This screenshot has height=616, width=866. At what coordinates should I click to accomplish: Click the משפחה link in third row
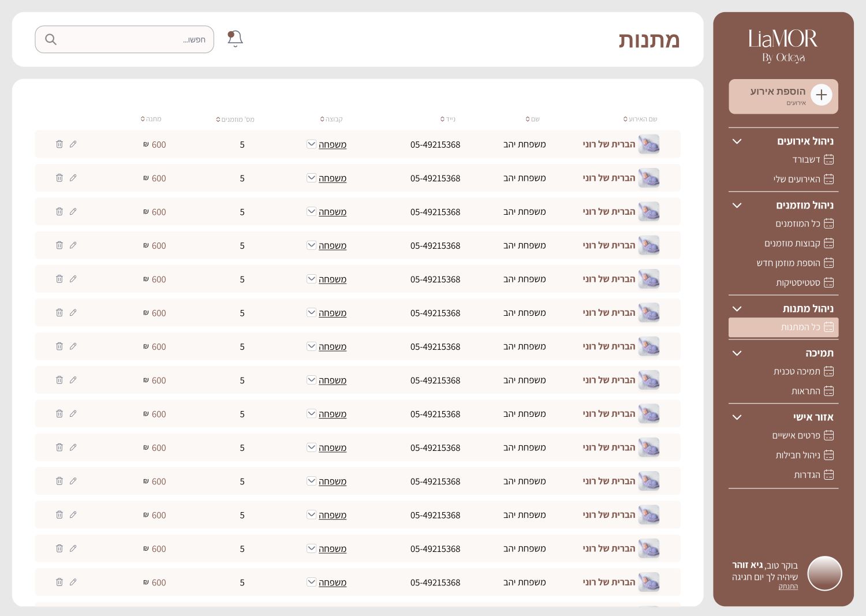tap(333, 212)
